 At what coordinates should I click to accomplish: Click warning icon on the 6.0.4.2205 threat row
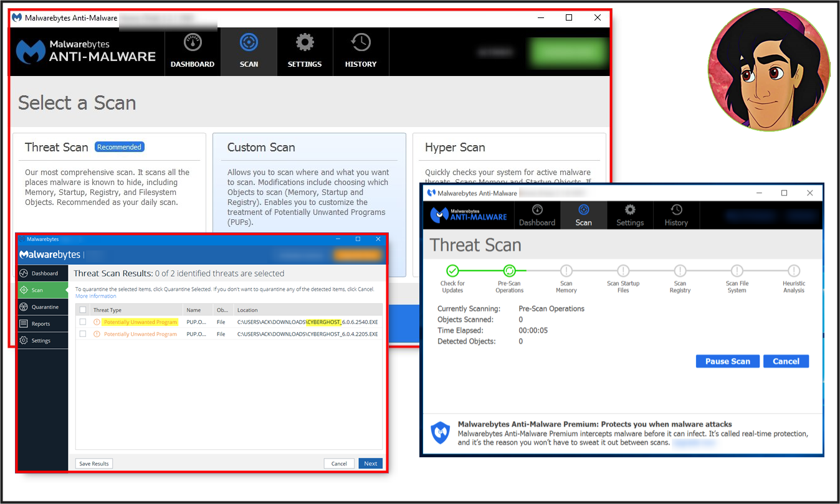click(x=97, y=334)
